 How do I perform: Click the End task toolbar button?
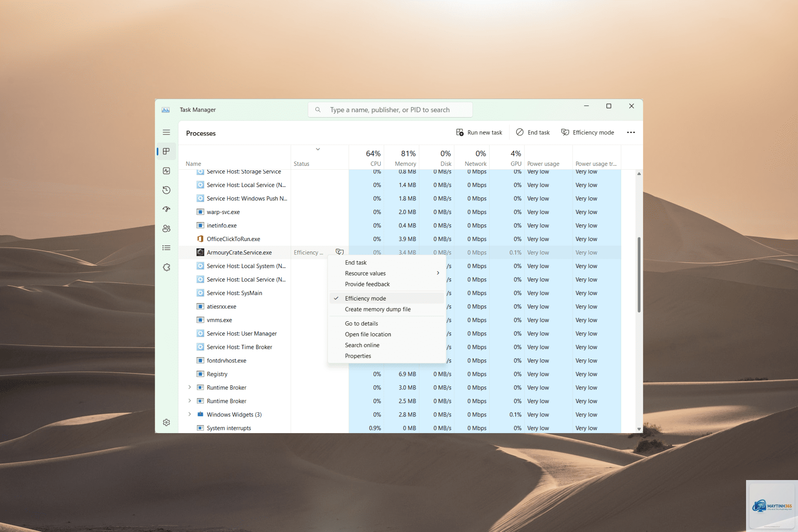tap(533, 132)
